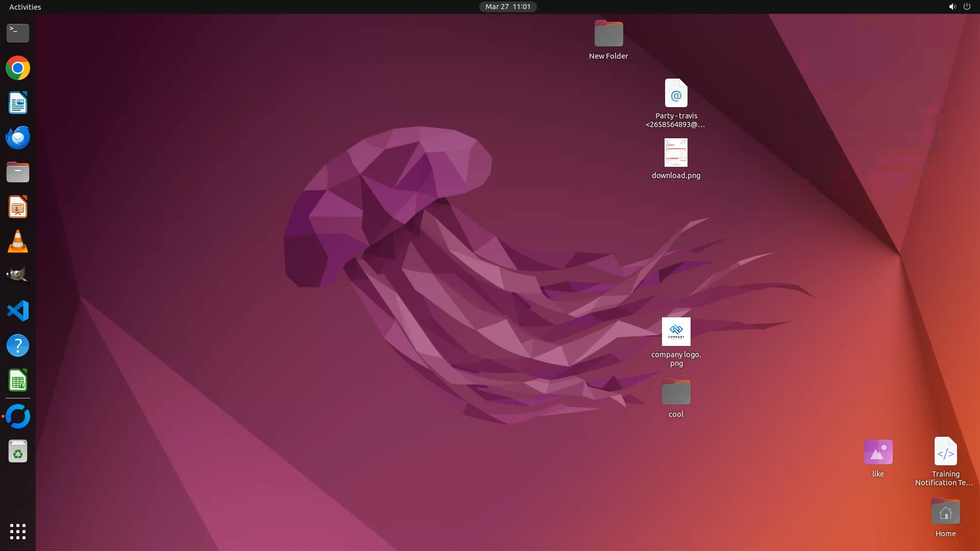
Task: Launch Thunderbird mail from the dock
Action: pos(18,138)
